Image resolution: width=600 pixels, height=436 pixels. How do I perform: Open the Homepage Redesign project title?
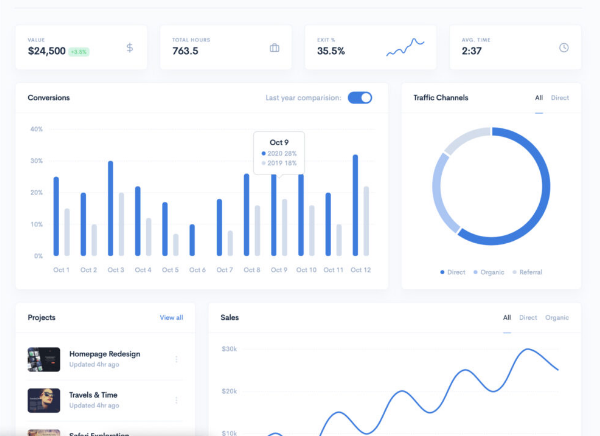pos(104,354)
